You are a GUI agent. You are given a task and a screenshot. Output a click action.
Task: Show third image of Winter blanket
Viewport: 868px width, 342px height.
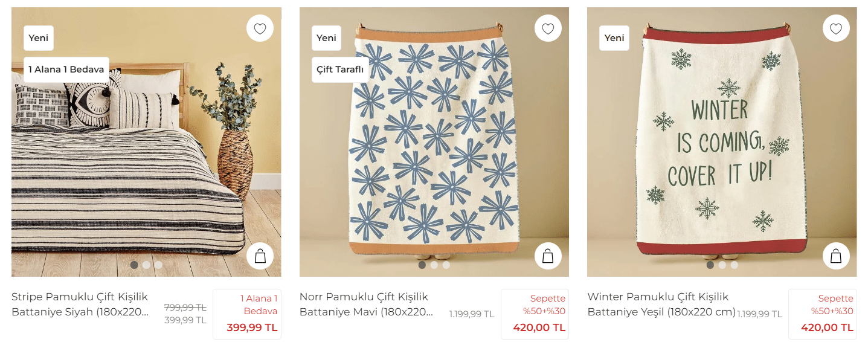[x=734, y=265]
